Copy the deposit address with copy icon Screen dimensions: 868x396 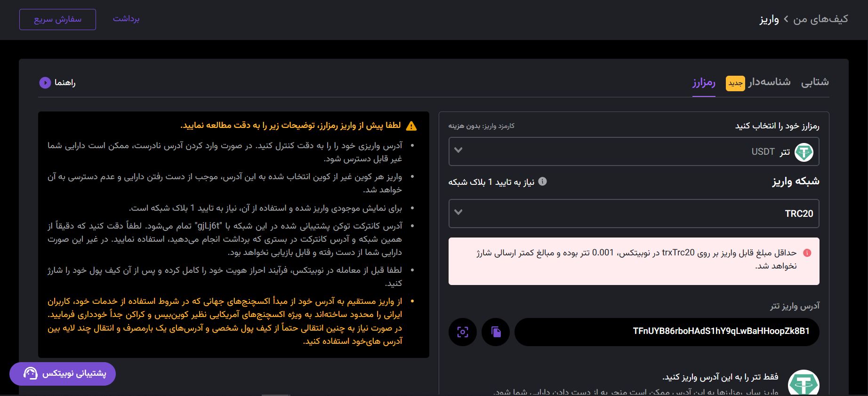tap(496, 332)
